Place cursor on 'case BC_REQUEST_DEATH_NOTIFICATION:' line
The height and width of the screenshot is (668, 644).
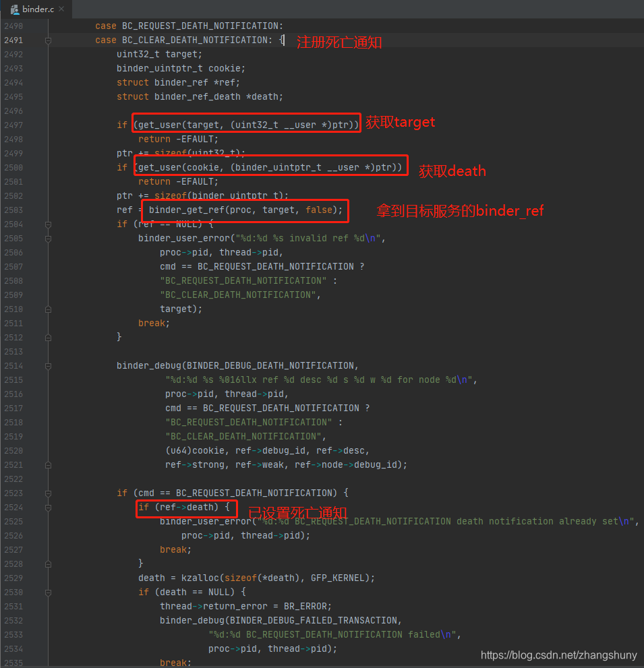(x=189, y=26)
